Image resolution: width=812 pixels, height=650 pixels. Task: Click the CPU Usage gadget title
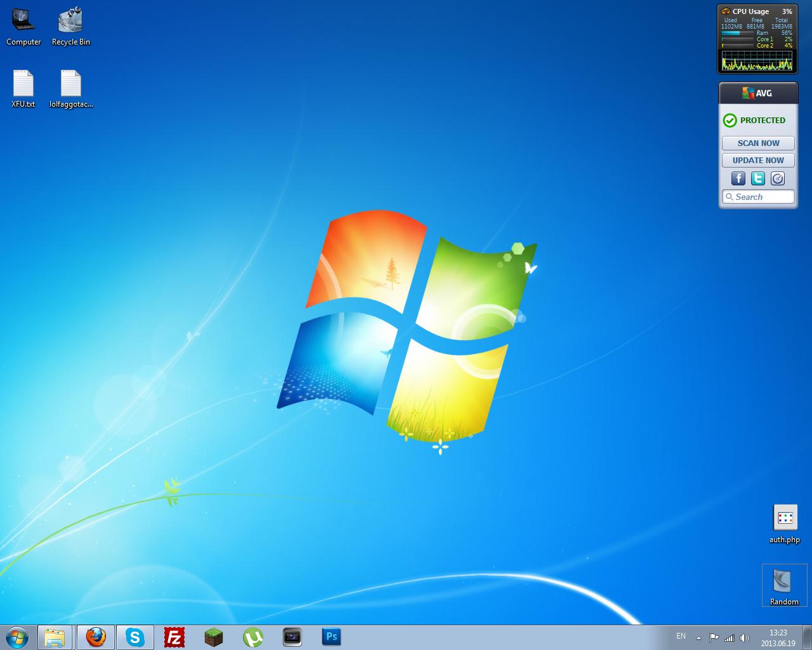click(x=750, y=11)
